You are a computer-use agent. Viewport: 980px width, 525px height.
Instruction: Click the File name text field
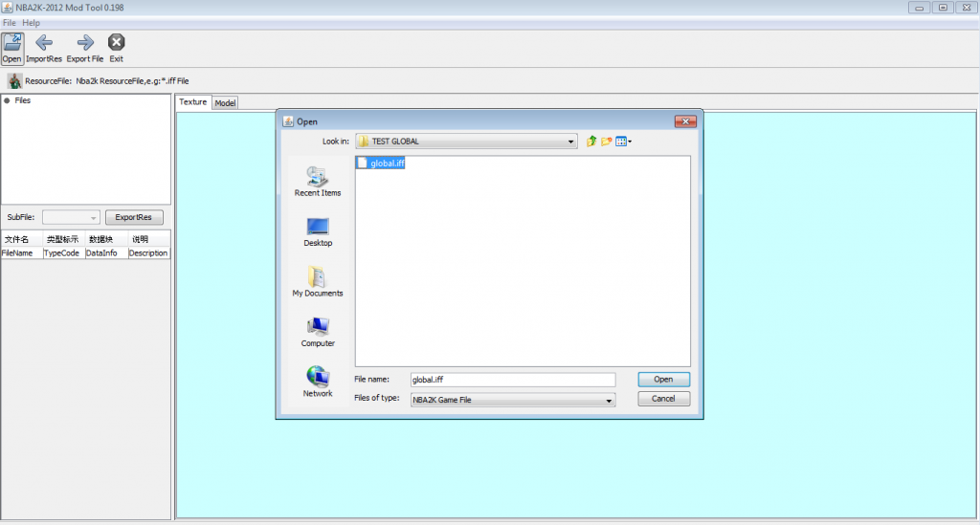(512, 380)
